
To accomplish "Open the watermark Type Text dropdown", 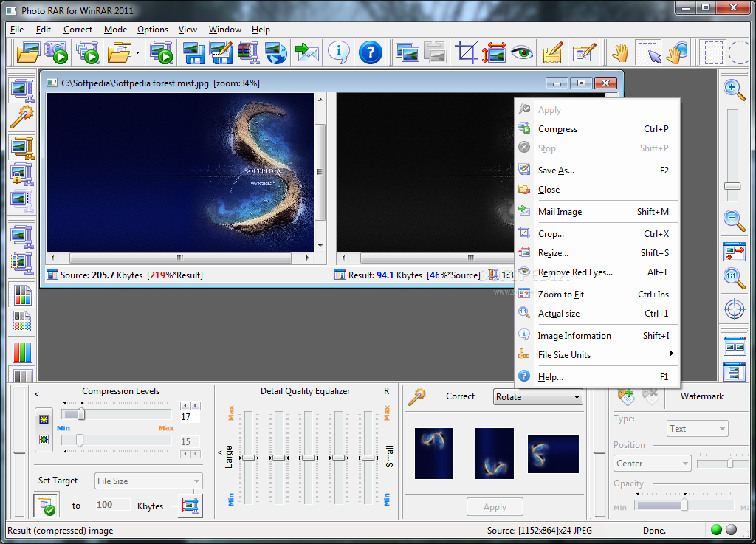I will click(697, 428).
